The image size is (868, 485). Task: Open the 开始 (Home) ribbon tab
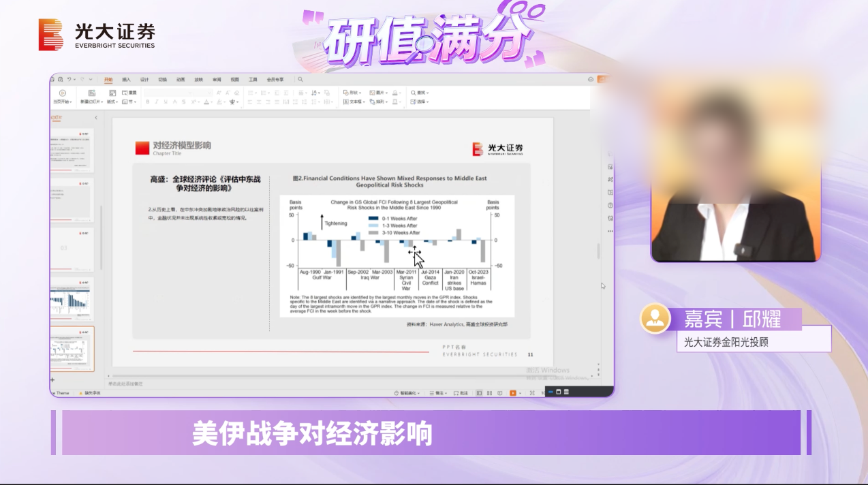[108, 79]
